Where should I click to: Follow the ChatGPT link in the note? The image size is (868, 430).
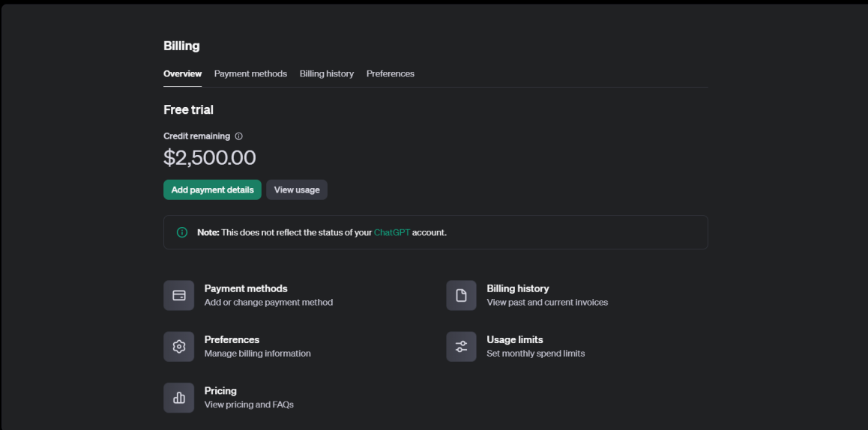coord(392,232)
